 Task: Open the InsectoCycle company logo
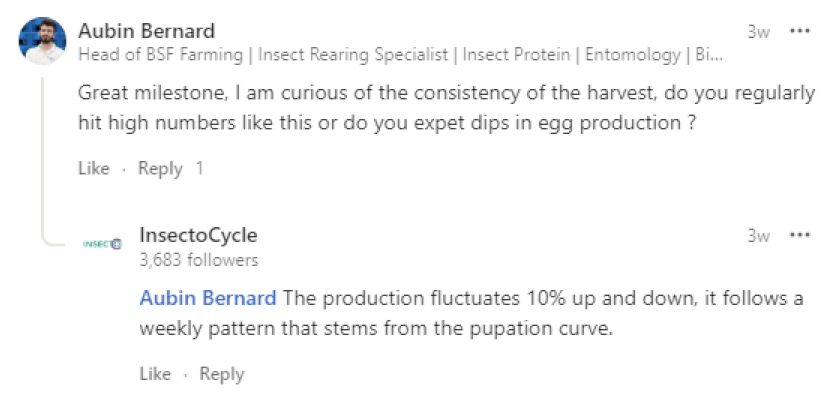coord(103,244)
